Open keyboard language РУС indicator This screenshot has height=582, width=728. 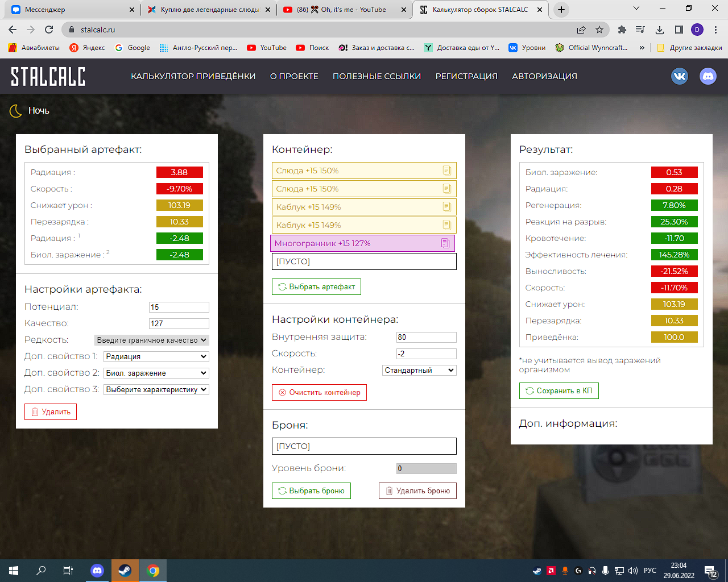[x=650, y=571]
